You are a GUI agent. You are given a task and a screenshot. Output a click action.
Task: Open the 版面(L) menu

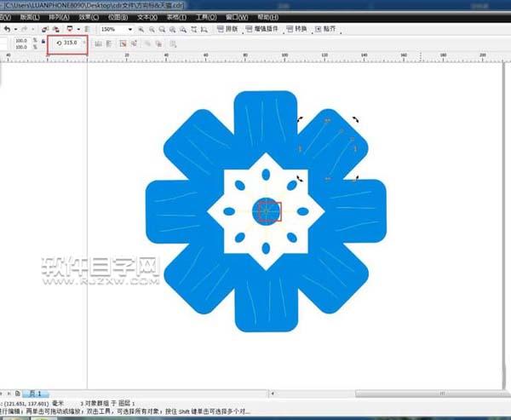[x=30, y=17]
